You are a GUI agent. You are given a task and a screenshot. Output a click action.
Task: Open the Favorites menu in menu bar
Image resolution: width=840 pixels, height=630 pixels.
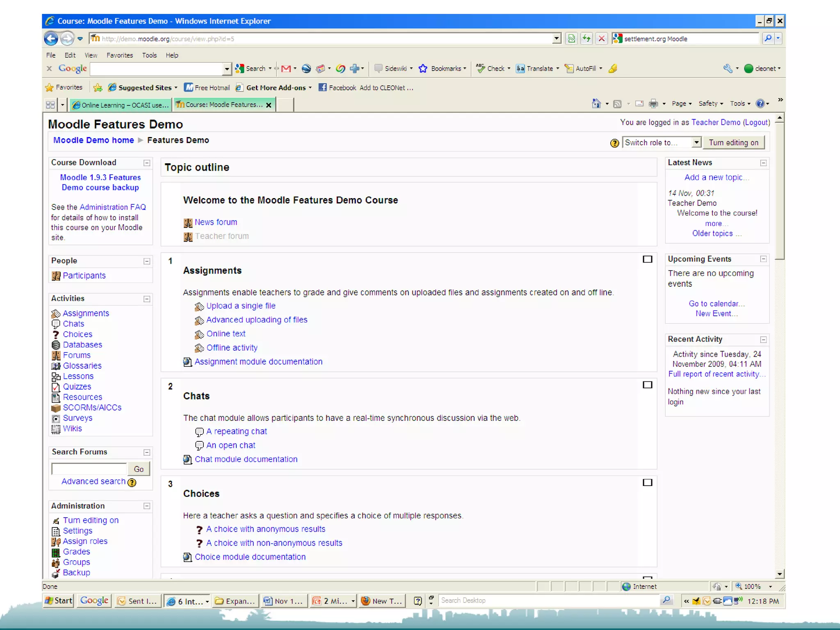pyautogui.click(x=119, y=55)
